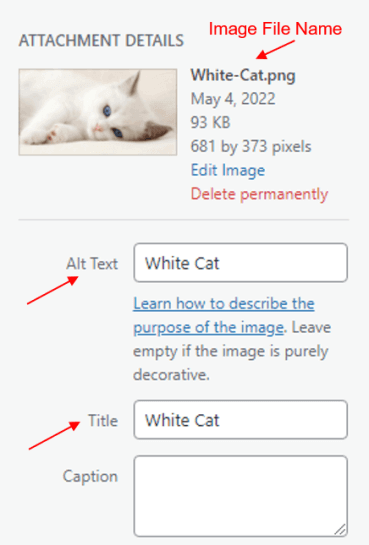This screenshot has height=545, width=369.
Task: Click the Delete permanently link
Action: pos(259,194)
